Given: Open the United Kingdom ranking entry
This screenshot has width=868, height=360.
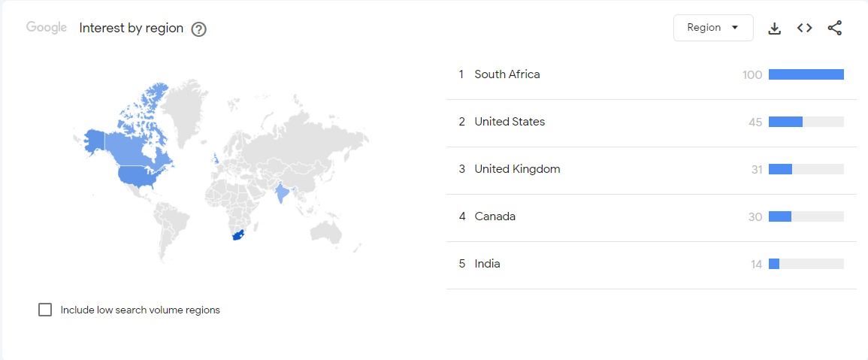Looking at the screenshot, I should click(x=651, y=169).
